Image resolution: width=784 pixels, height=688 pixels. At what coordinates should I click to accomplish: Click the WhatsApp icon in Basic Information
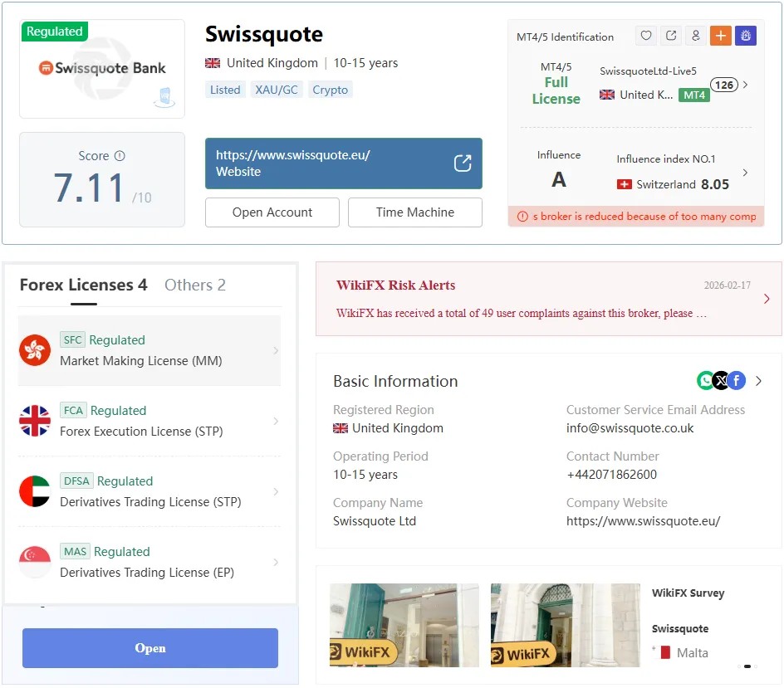tap(705, 381)
